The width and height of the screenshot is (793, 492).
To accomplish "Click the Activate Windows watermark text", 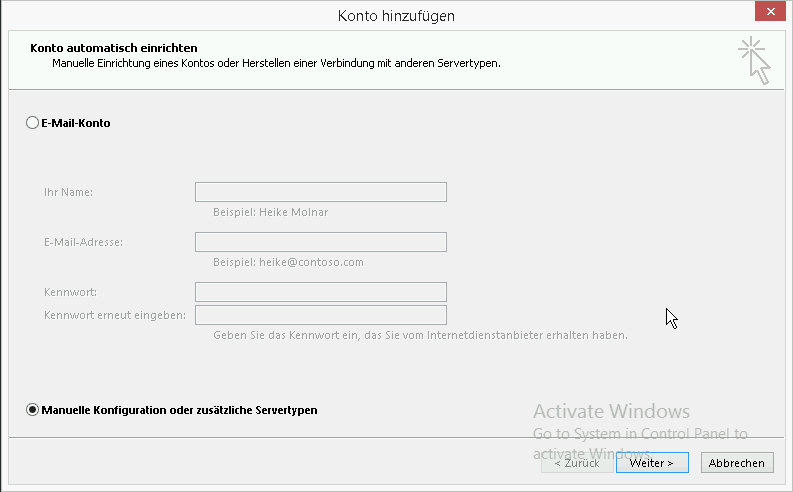I will (x=611, y=411).
